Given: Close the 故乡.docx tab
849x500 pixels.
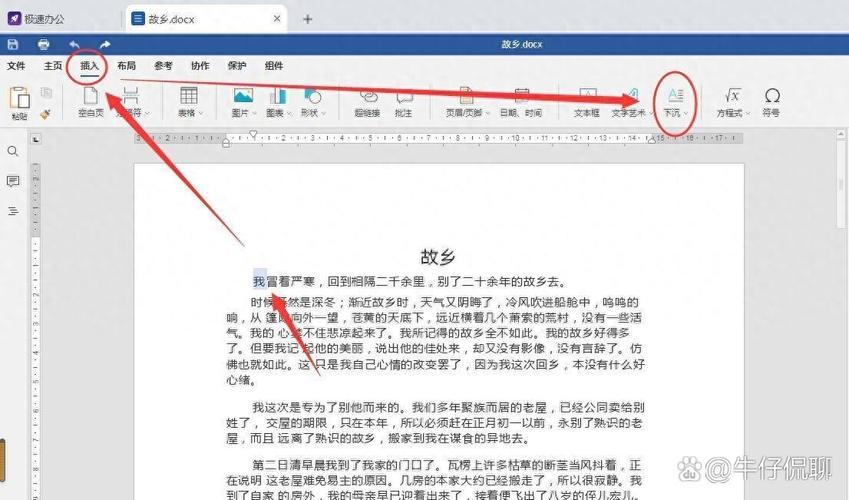Looking at the screenshot, I should tap(277, 19).
